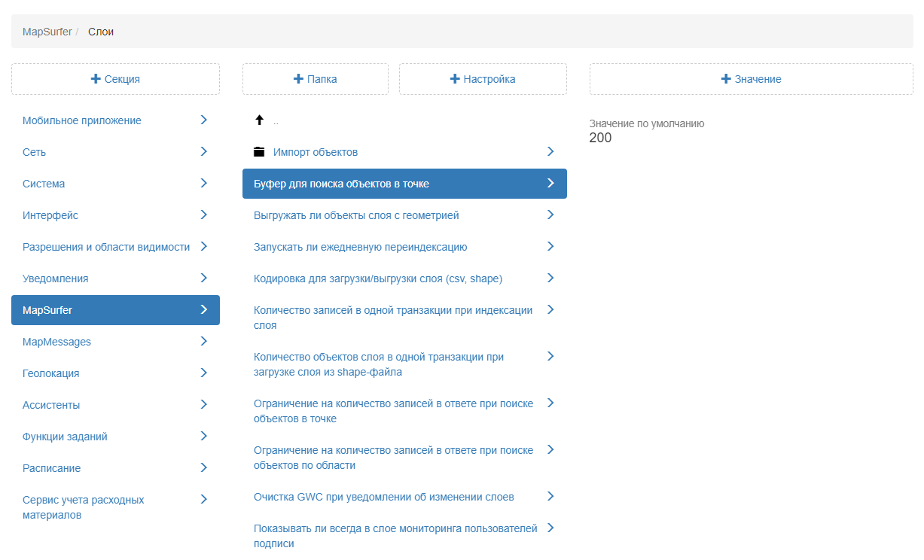Viewport: 924px width, 560px height.
Task: Add a new setting with Настройка button
Action: (x=483, y=79)
